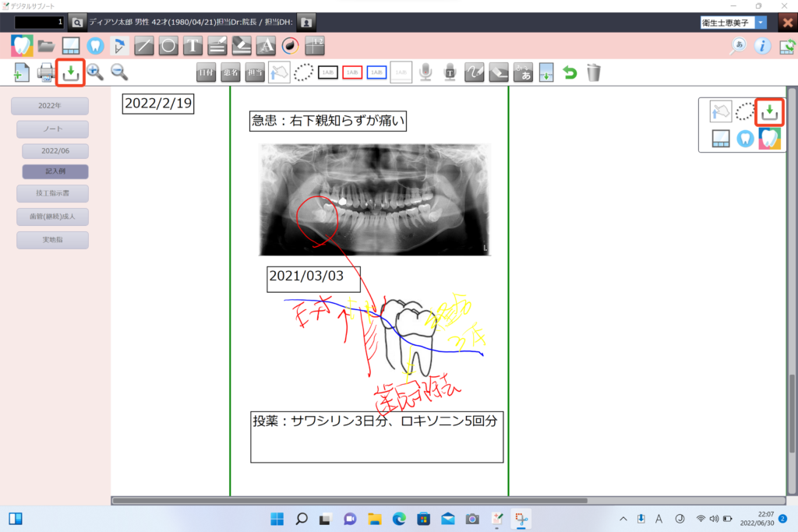
Task: Expand the ノート folder in sidebar
Action: pos(52,129)
